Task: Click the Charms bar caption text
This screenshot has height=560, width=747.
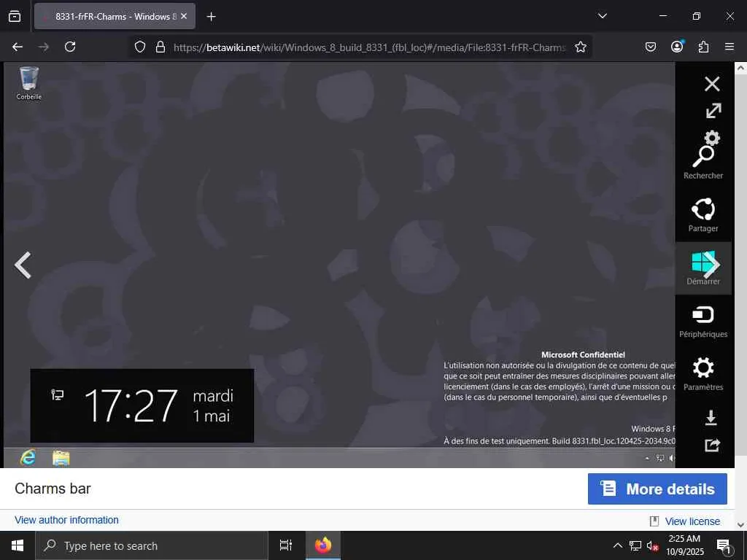Action: pyautogui.click(x=53, y=489)
